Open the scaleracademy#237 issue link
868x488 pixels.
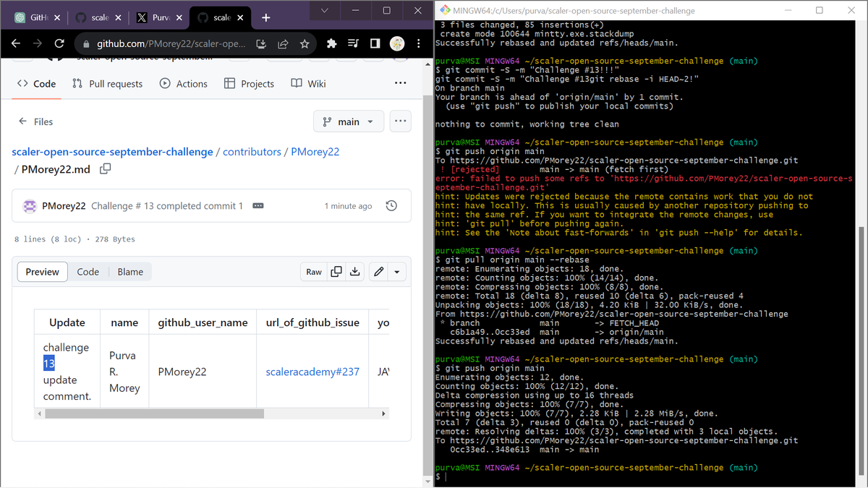pyautogui.click(x=312, y=372)
